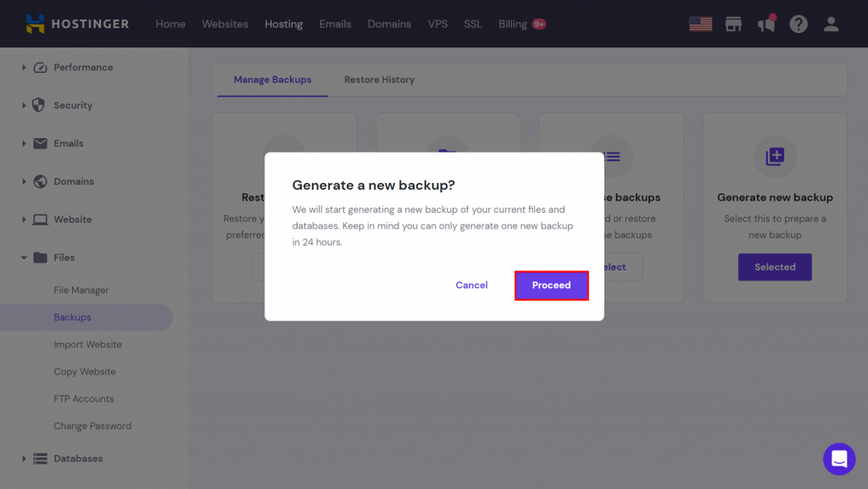Expand the Performance sidebar section

(24, 68)
